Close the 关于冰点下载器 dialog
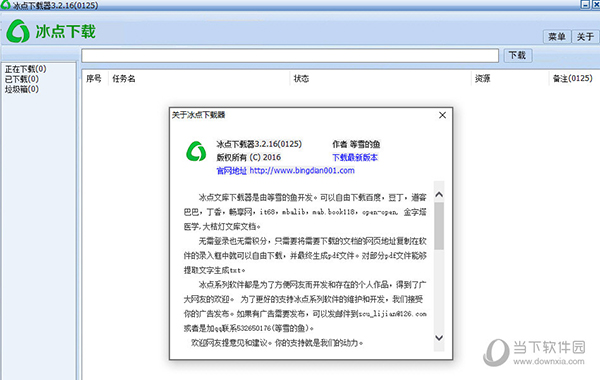This screenshot has width=600, height=380. [442, 115]
